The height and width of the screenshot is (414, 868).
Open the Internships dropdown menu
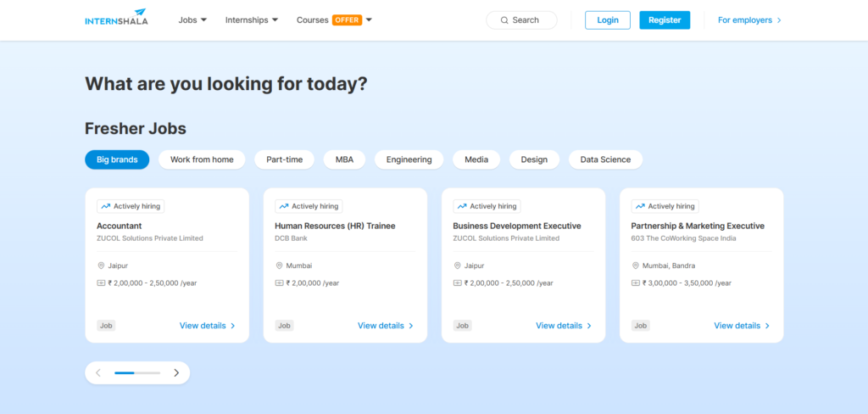point(252,20)
